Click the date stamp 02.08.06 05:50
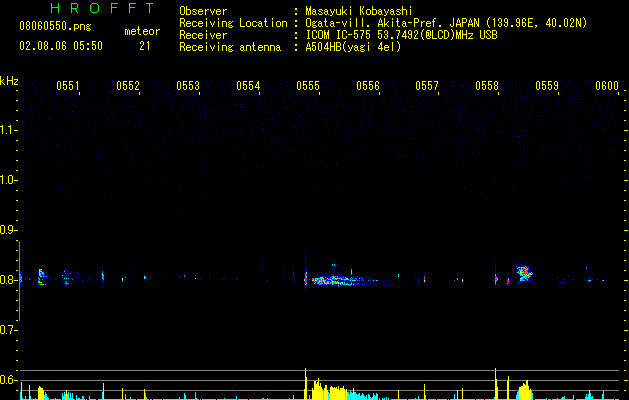The height and width of the screenshot is (400, 629). pos(61,46)
